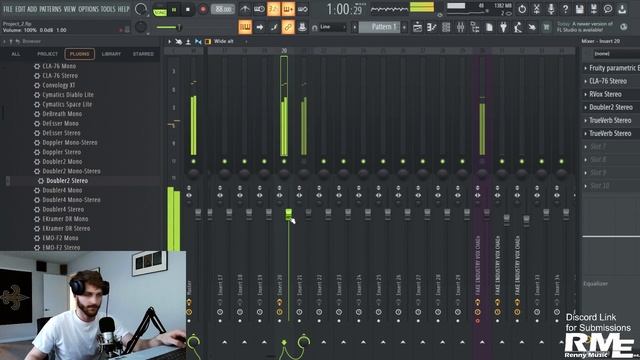This screenshot has width=640, height=360.
Task: Select Cymatics Diablo Lite plugin
Action: [68, 95]
